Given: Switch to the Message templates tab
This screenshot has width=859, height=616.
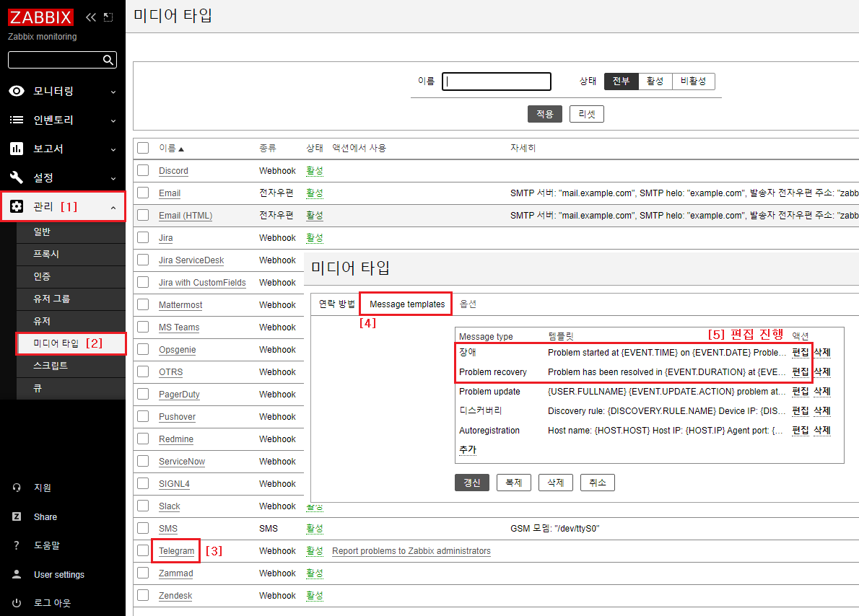Looking at the screenshot, I should (x=407, y=304).
